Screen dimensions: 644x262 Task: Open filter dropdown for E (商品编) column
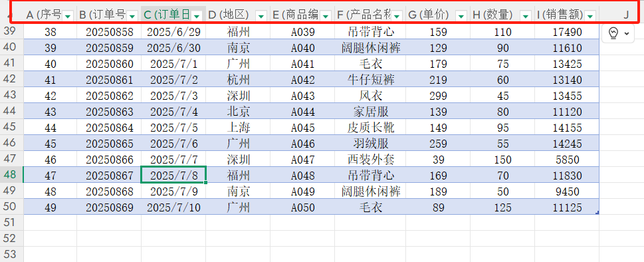[x=326, y=16]
